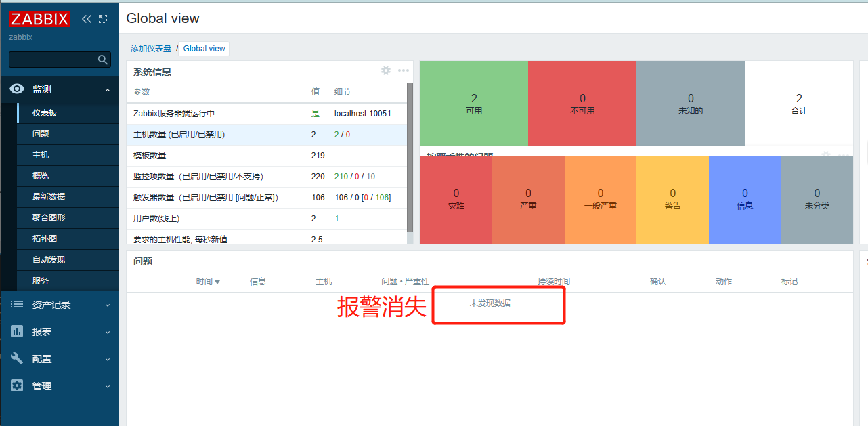This screenshot has height=426, width=868.
Task: Click gray 未知的 host availability tile
Action: [691, 103]
